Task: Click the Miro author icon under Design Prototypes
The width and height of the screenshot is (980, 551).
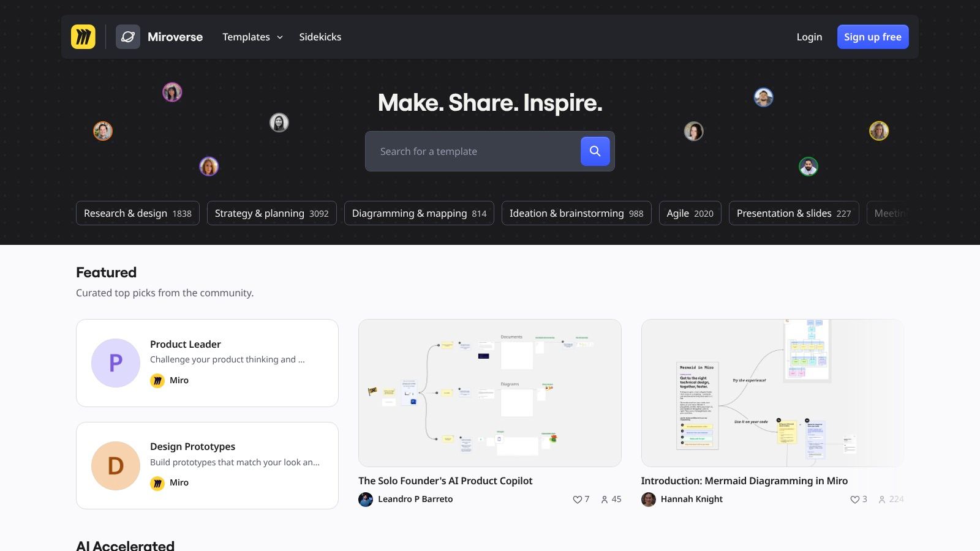Action: point(157,483)
